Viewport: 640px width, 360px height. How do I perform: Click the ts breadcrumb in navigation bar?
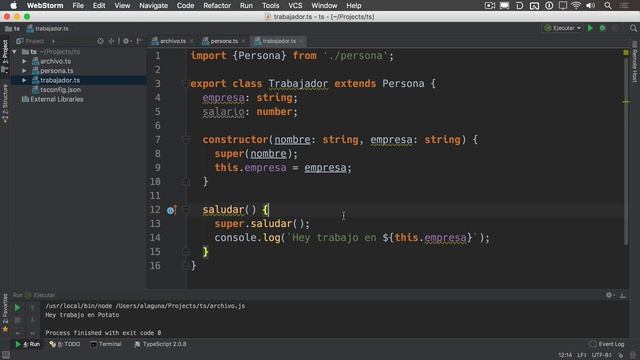tap(12, 29)
